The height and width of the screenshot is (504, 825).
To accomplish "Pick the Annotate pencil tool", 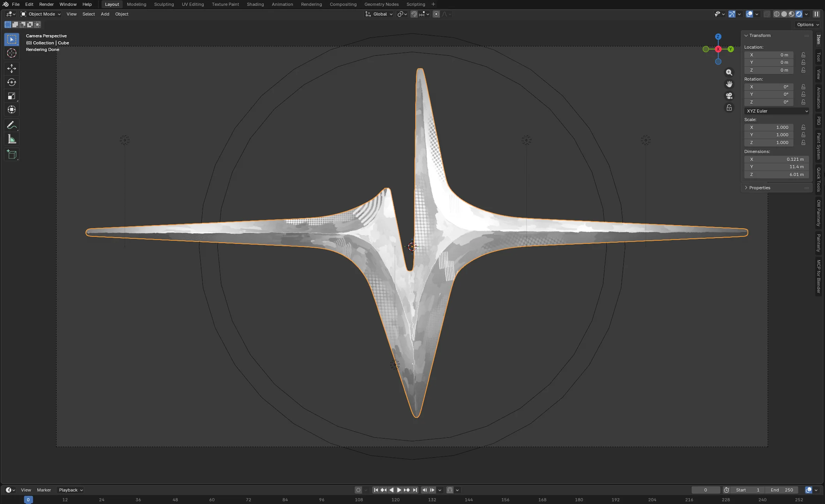I will coord(12,125).
